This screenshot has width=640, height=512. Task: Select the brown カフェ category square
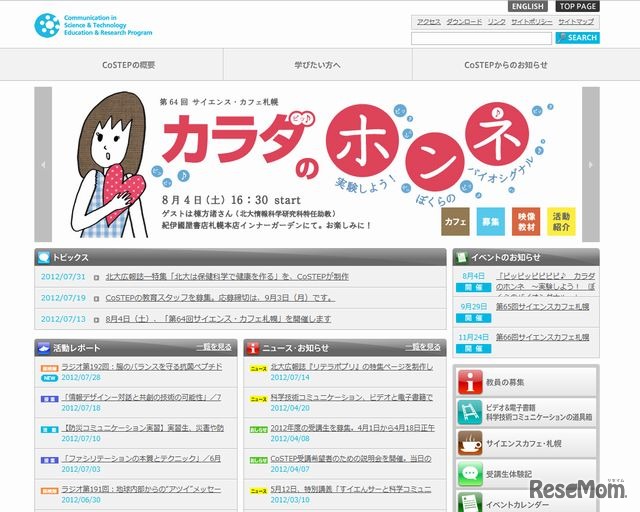click(x=456, y=222)
